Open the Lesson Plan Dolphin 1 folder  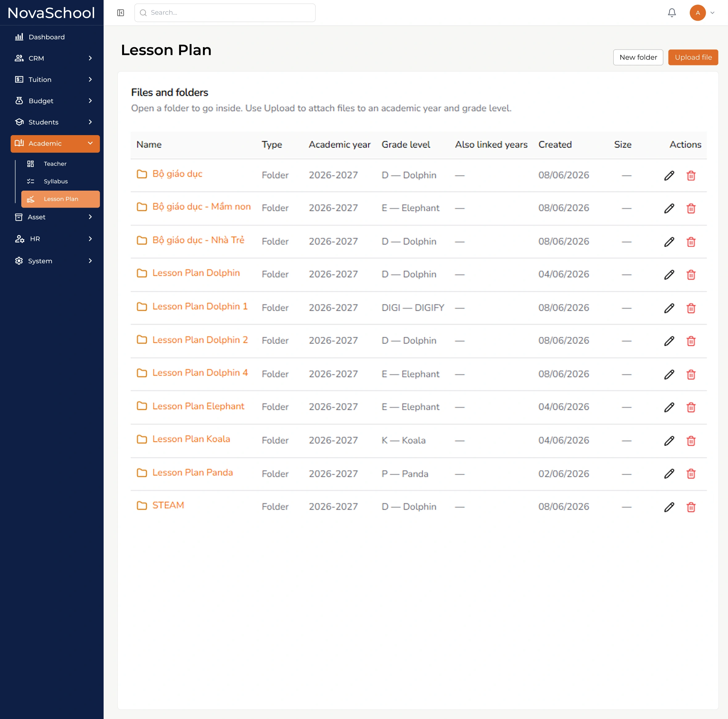tap(200, 307)
